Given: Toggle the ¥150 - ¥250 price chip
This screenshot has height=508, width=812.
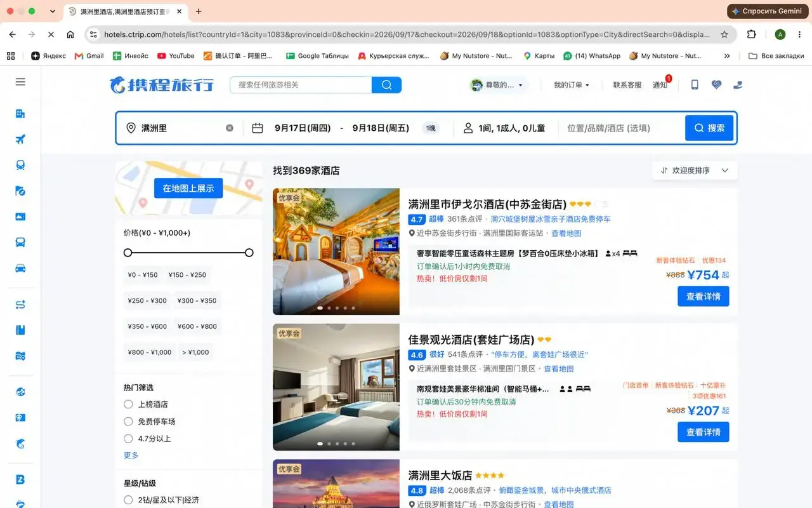Looking at the screenshot, I should point(187,275).
